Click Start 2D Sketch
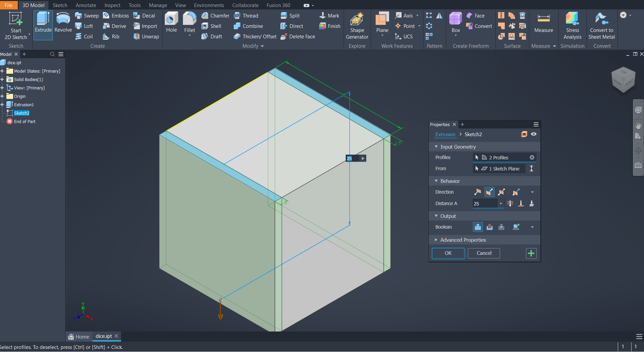The width and height of the screenshot is (644, 352). [15, 26]
